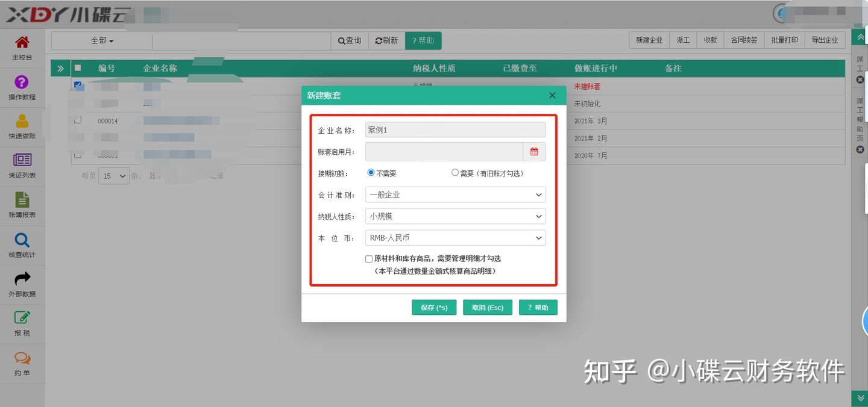The width and height of the screenshot is (868, 407).
Task: Click 做账进行中 column header
Action: (596, 69)
